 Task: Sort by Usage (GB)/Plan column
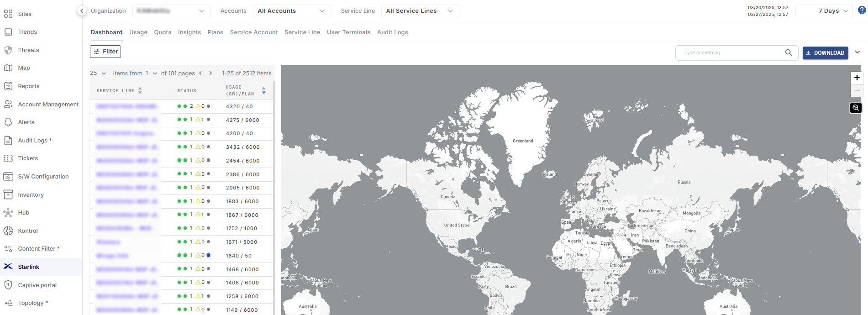pos(263,91)
